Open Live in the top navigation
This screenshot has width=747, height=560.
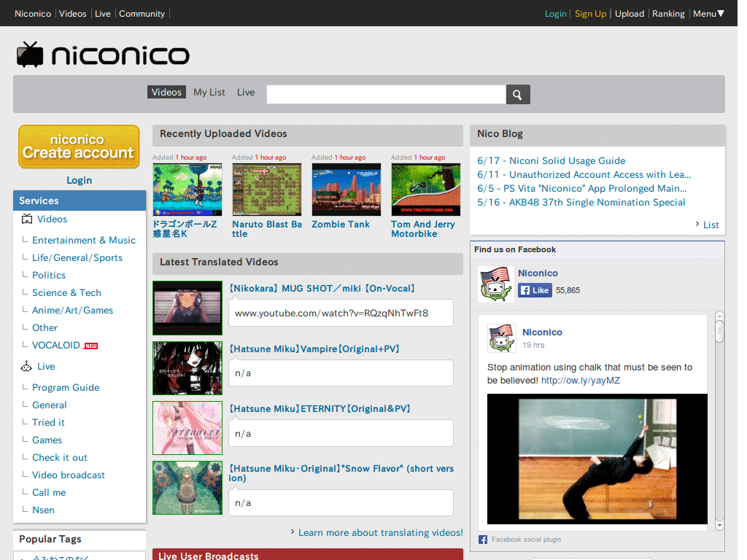(102, 14)
